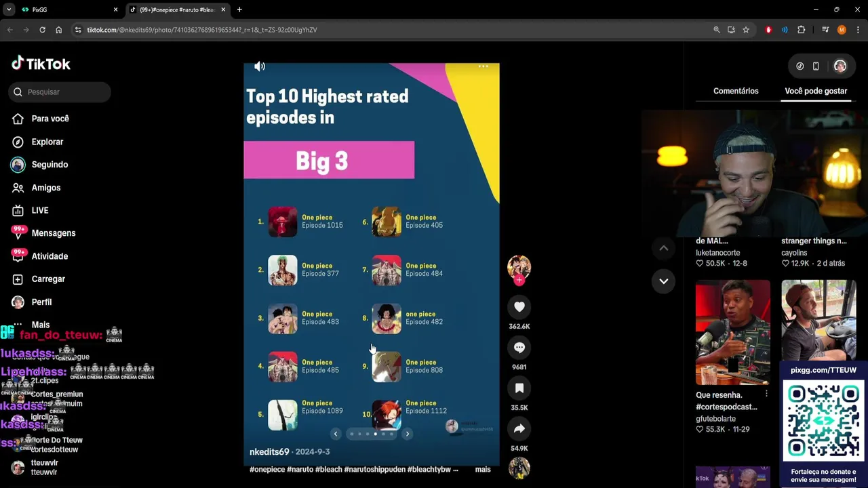Switch to Você pode gostar tab
This screenshot has height=488, width=868.
pos(816,91)
